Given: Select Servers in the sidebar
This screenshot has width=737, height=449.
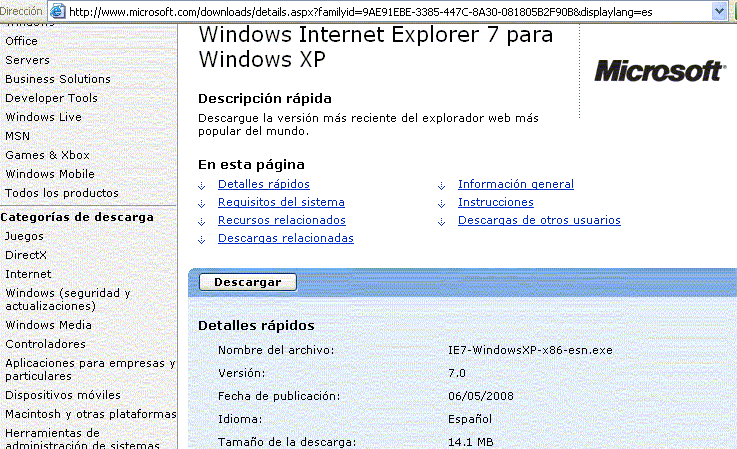Looking at the screenshot, I should (x=27, y=60).
